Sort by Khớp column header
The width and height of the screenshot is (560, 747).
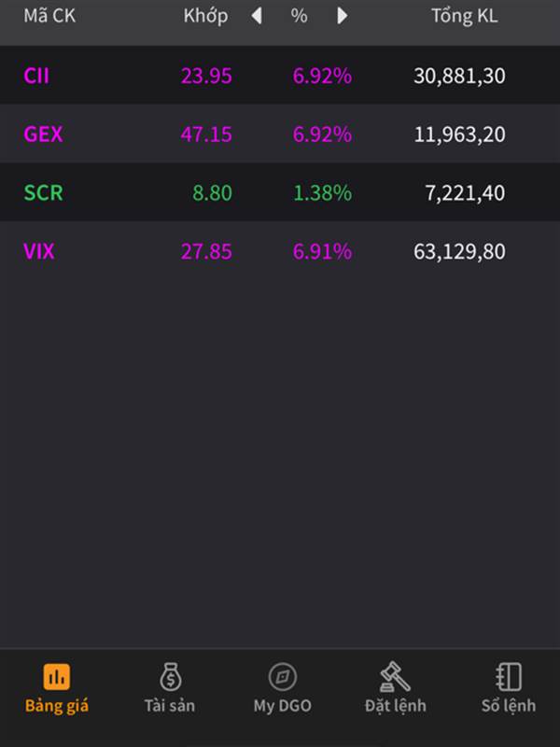pyautogui.click(x=205, y=16)
